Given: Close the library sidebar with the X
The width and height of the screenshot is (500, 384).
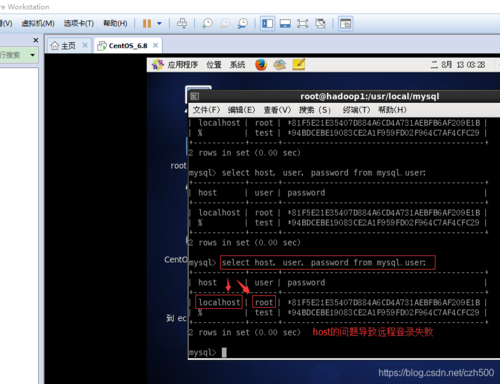Looking at the screenshot, I should 36,40.
